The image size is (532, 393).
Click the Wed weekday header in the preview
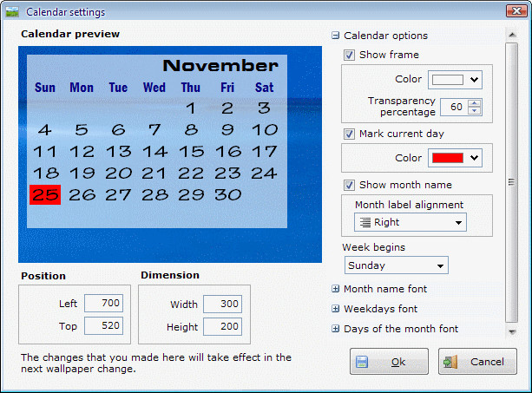pyautogui.click(x=154, y=88)
